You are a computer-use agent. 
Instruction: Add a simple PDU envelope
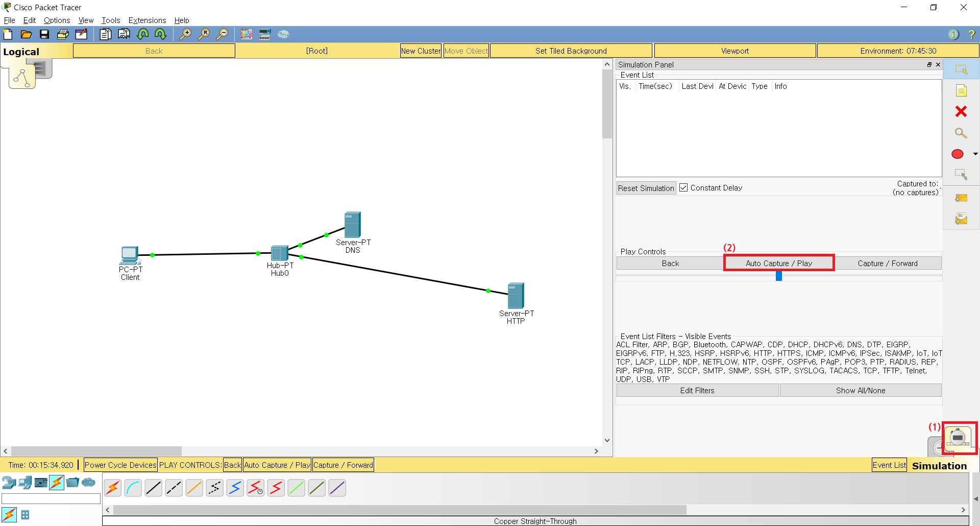pyautogui.click(x=961, y=198)
